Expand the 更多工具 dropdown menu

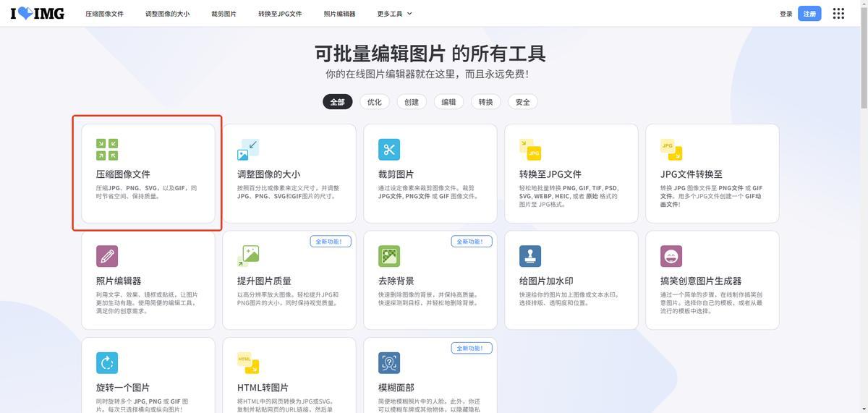[394, 14]
